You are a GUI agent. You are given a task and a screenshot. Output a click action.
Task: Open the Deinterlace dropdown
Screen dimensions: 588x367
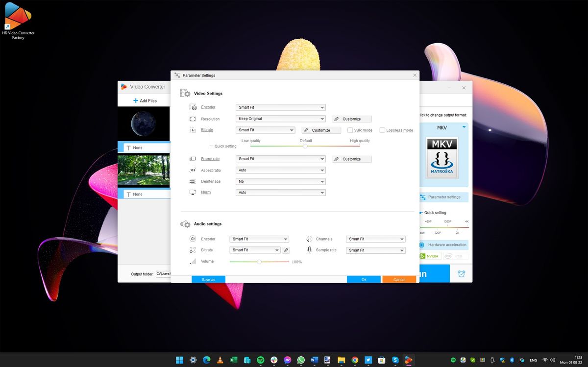pyautogui.click(x=280, y=181)
